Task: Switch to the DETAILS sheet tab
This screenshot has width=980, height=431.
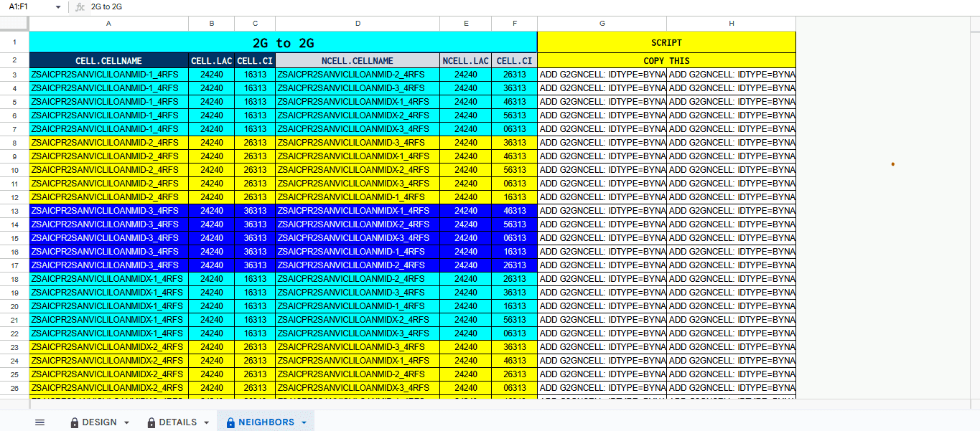Action: pyautogui.click(x=177, y=422)
